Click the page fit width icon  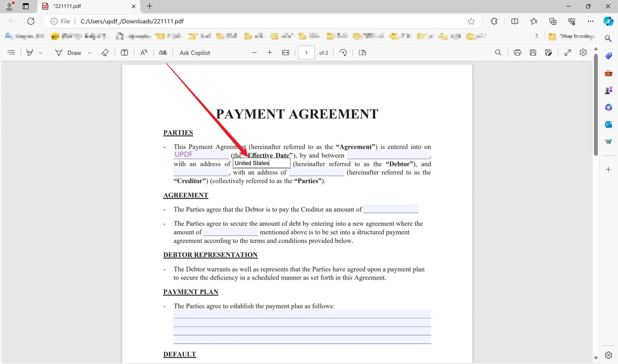(x=285, y=52)
